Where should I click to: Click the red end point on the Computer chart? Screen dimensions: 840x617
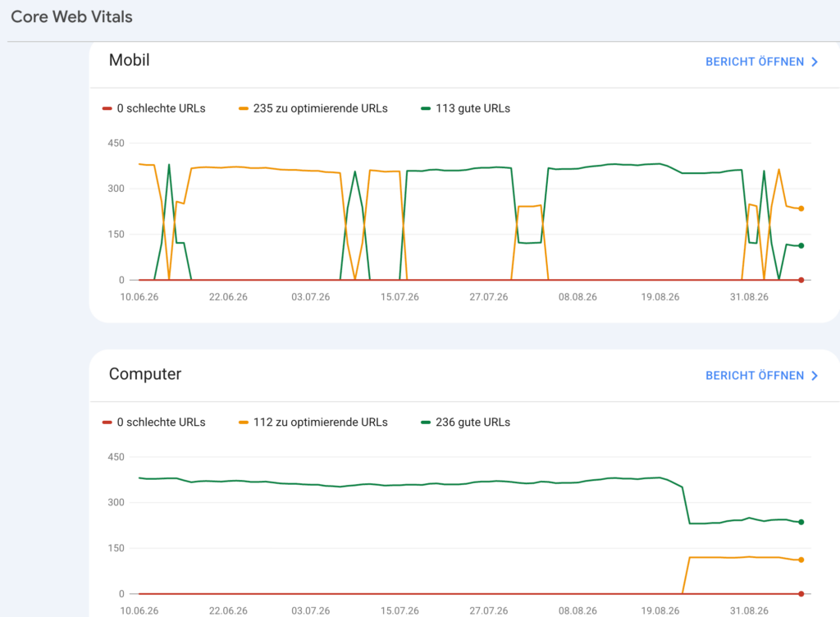pyautogui.click(x=801, y=594)
